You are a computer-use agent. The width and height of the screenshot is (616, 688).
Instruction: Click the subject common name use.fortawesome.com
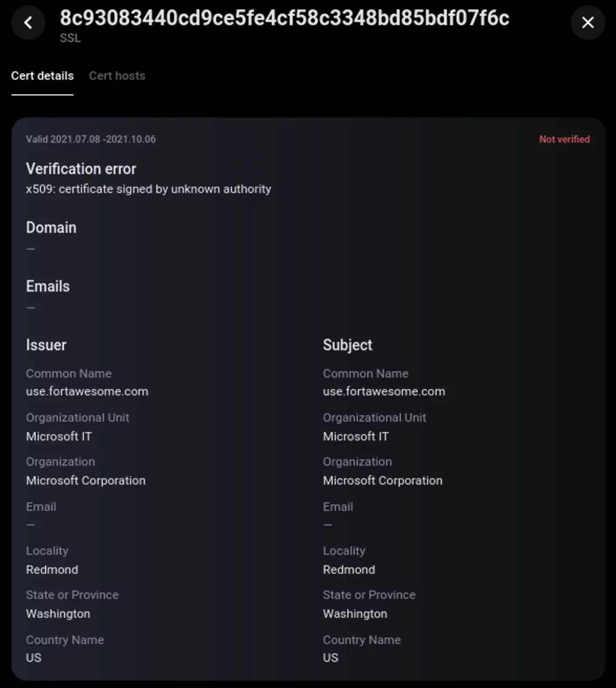tap(384, 391)
